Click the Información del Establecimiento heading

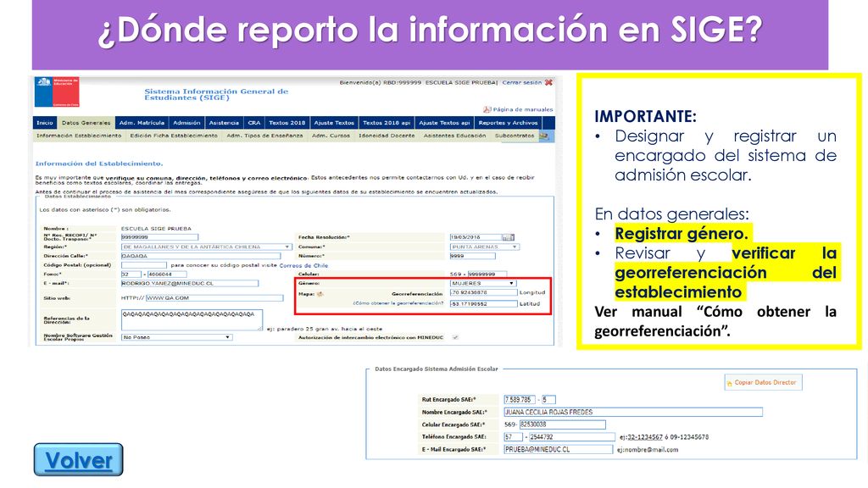[x=99, y=164]
